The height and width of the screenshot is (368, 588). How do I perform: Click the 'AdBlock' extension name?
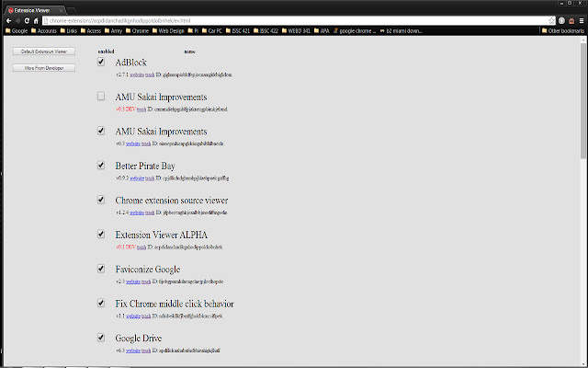coord(130,63)
